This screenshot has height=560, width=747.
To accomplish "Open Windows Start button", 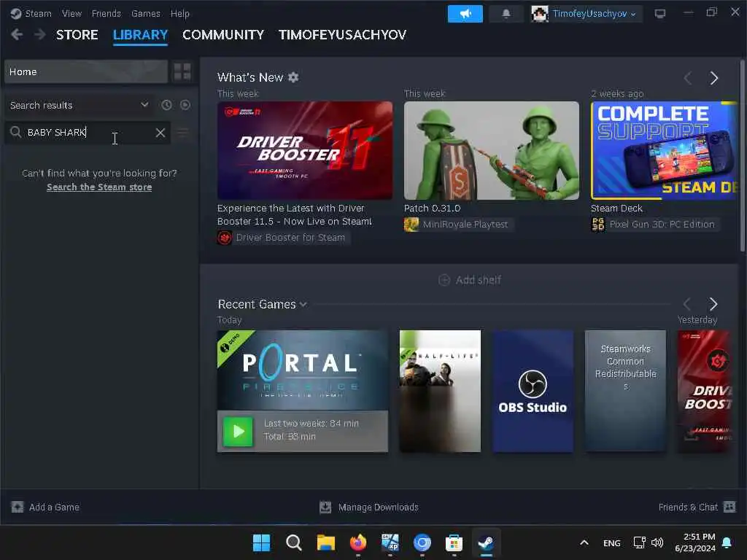I will 261,542.
